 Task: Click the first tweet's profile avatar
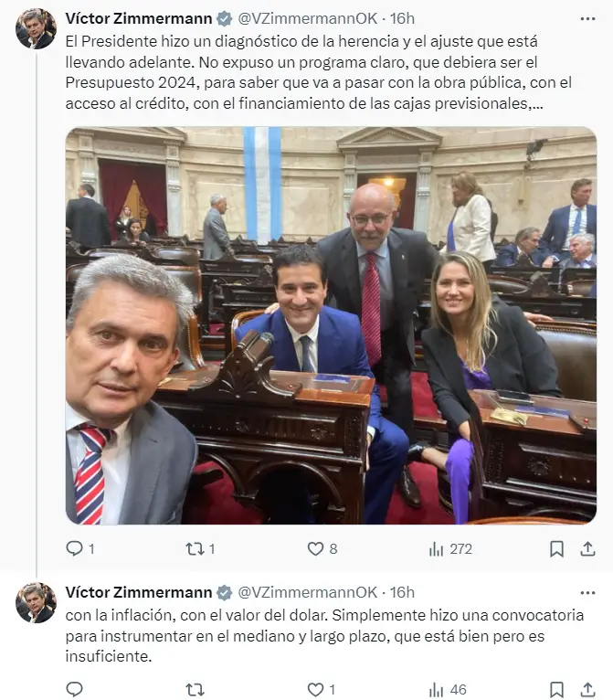36,28
